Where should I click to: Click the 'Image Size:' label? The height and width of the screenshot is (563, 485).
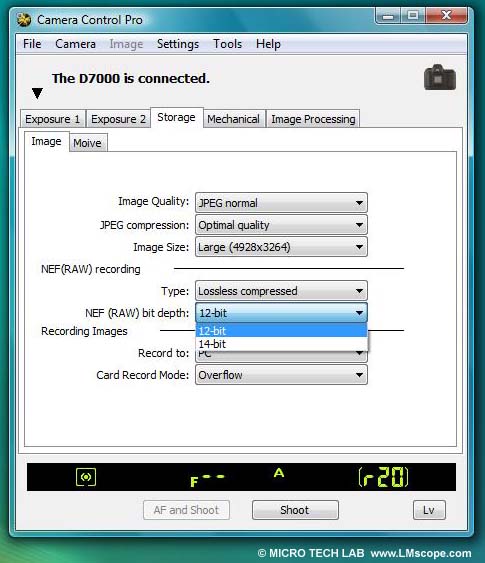161,247
